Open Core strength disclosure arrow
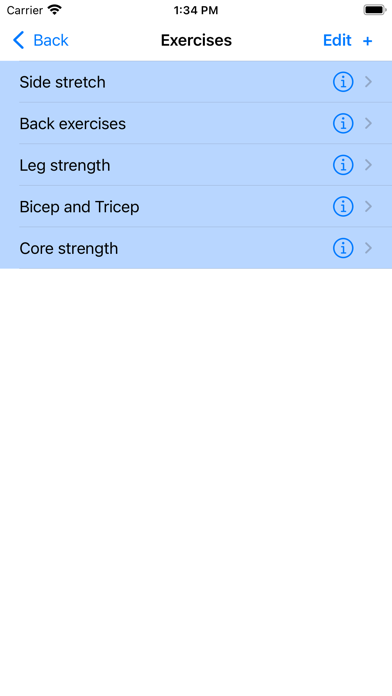This screenshot has height=696, width=392. pos(368,248)
